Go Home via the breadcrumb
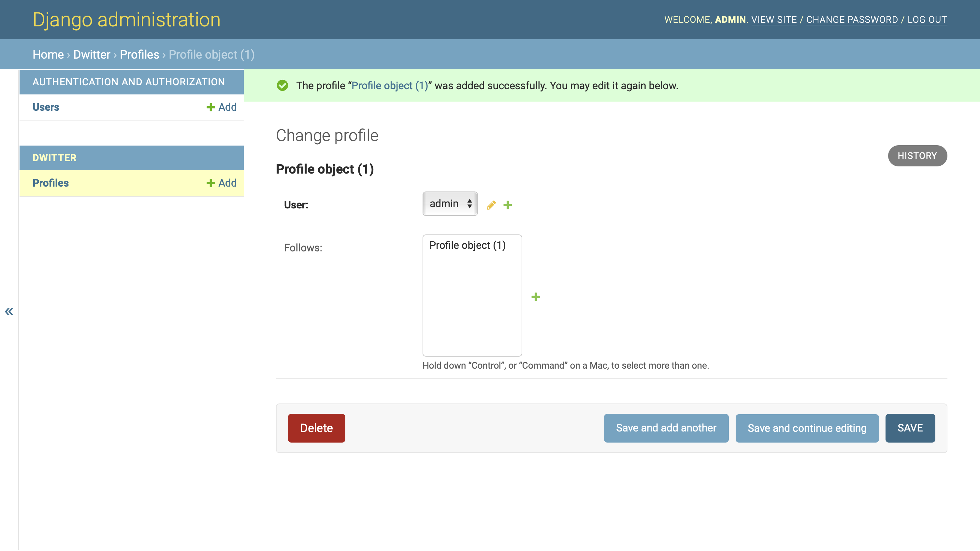The width and height of the screenshot is (980, 551). (48, 54)
